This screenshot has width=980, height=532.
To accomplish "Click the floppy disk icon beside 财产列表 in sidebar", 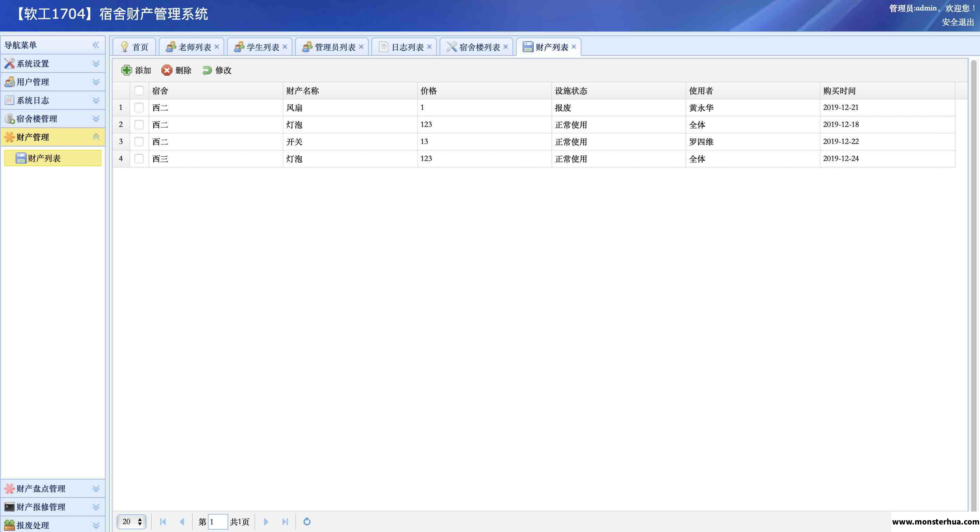I will click(21, 158).
